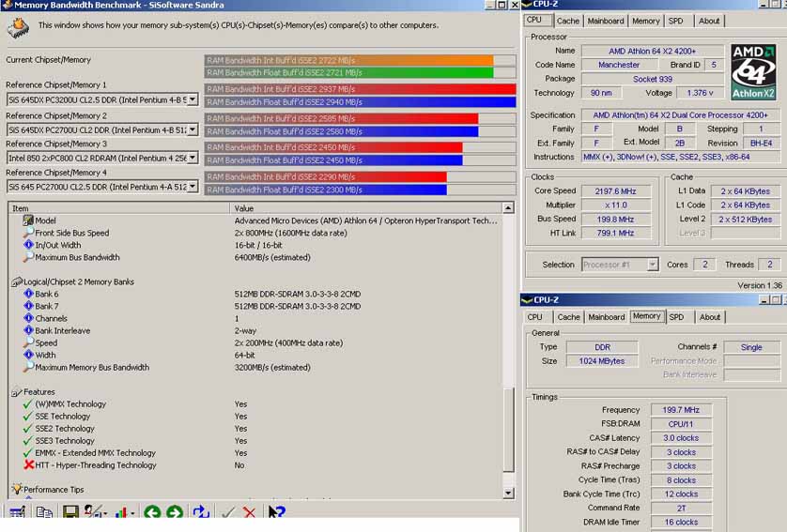This screenshot has width=787, height=532.
Task: Click the AMD Athlon 64 X2 logo
Action: [753, 72]
